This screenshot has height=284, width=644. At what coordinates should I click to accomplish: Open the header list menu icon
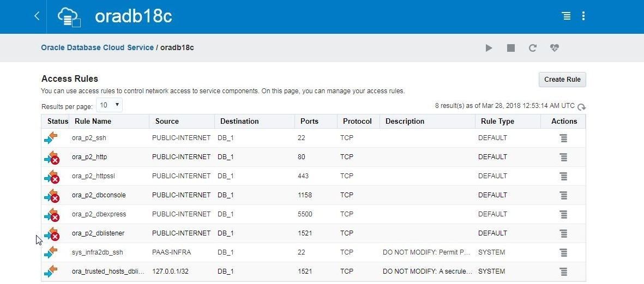pyautogui.click(x=566, y=16)
